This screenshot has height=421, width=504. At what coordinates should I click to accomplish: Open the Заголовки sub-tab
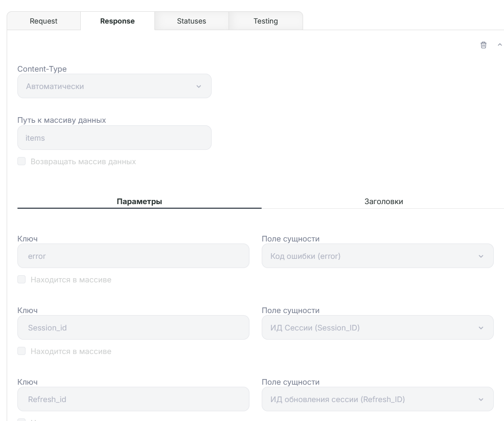point(383,202)
